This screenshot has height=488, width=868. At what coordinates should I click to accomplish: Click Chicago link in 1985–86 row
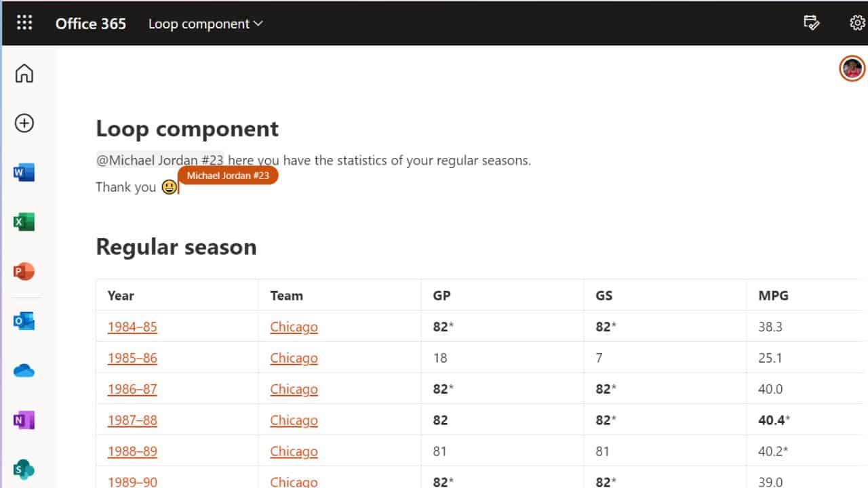(294, 358)
